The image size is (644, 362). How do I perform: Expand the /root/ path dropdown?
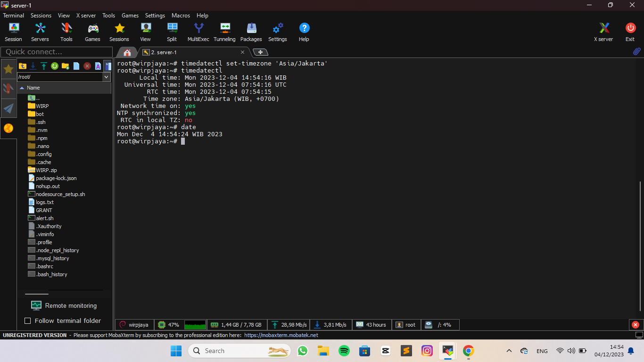pos(106,77)
